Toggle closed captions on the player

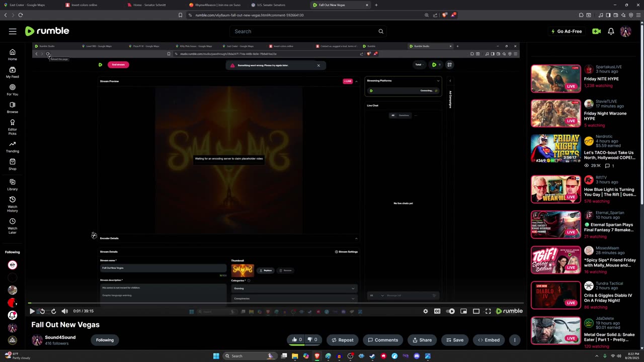click(437, 311)
